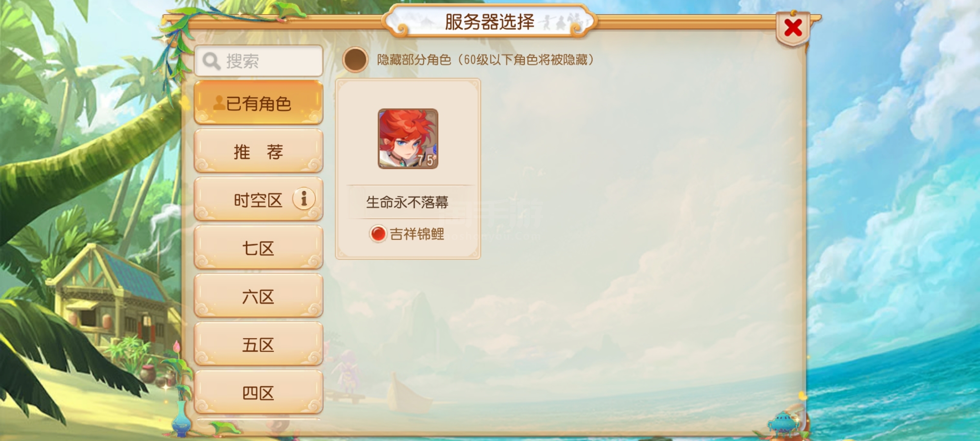Expand the 五区 server zone
The width and height of the screenshot is (980, 441).
pyautogui.click(x=258, y=344)
